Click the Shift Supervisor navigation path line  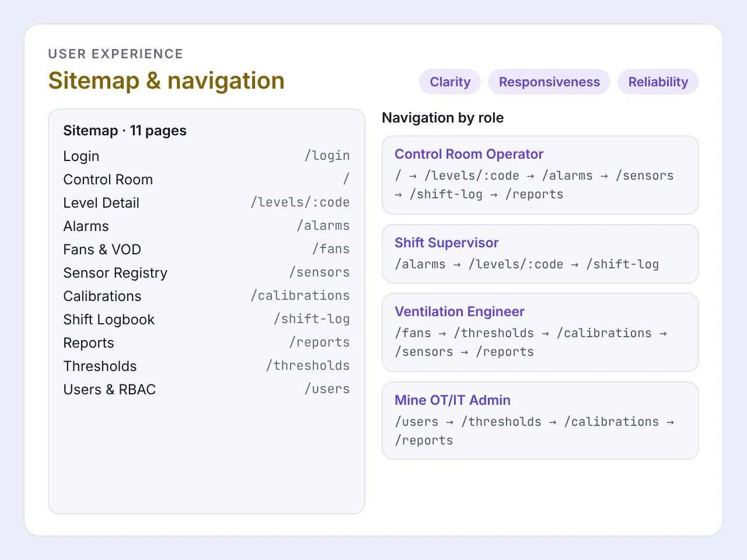[527, 264]
